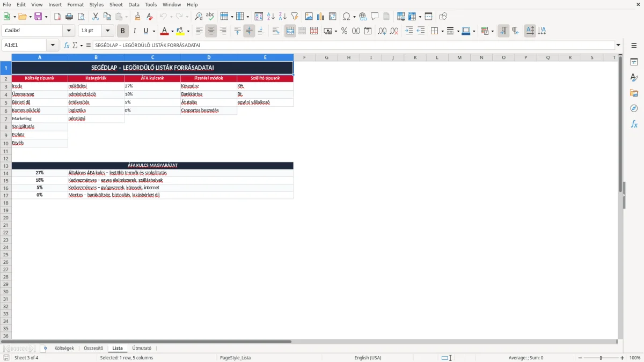Click the AutoFilter funnel icon

tap(295, 17)
